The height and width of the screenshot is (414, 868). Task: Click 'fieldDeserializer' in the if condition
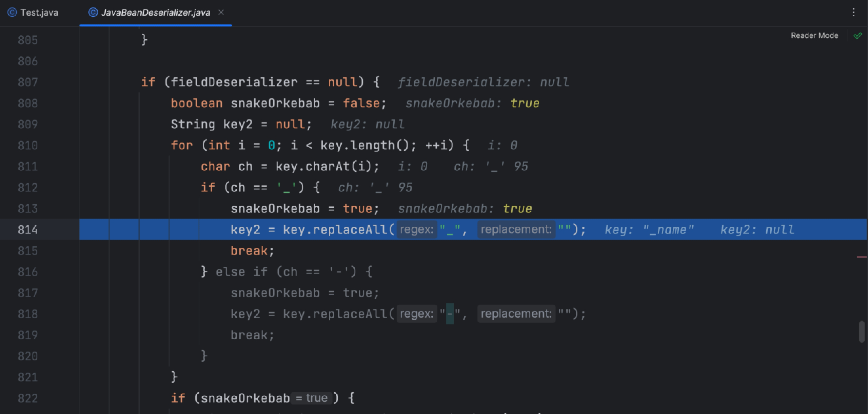(234, 82)
